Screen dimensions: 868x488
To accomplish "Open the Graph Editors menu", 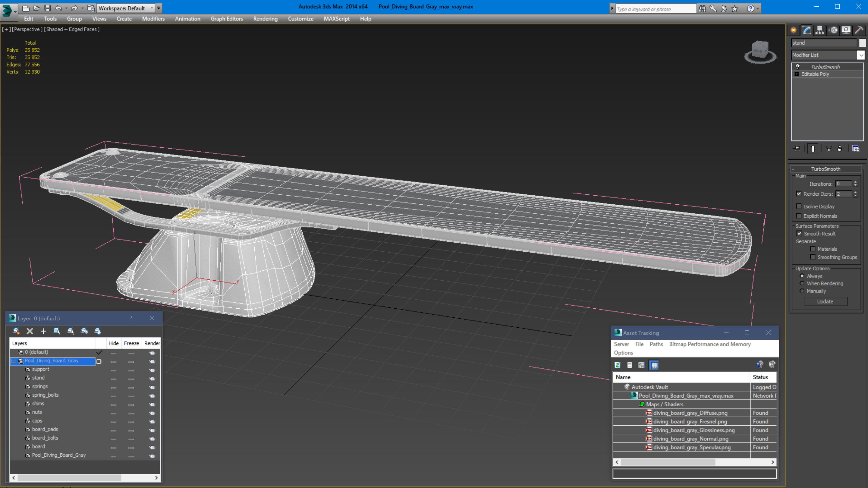I will click(x=227, y=19).
